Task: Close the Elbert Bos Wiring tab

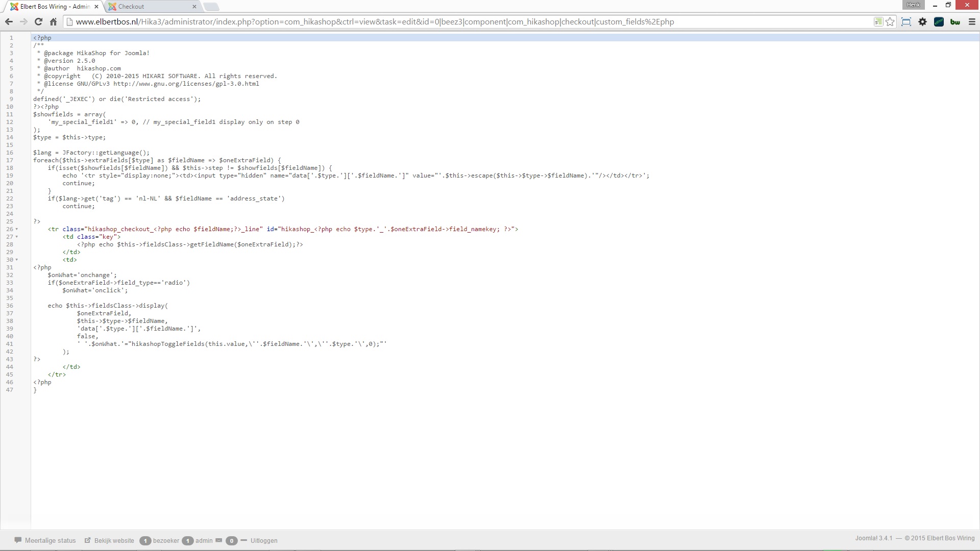Action: [96, 7]
